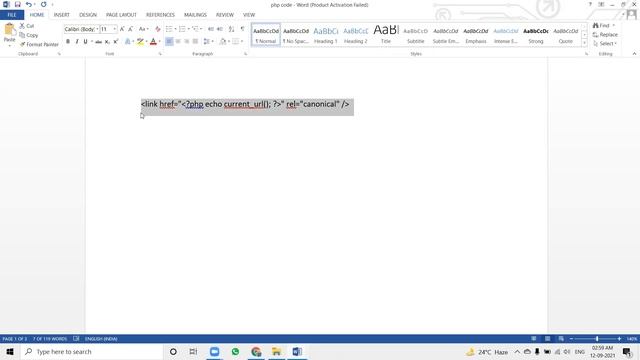The height and width of the screenshot is (360, 640).
Task: Open Replace in the Editing group
Action: [x=605, y=35]
